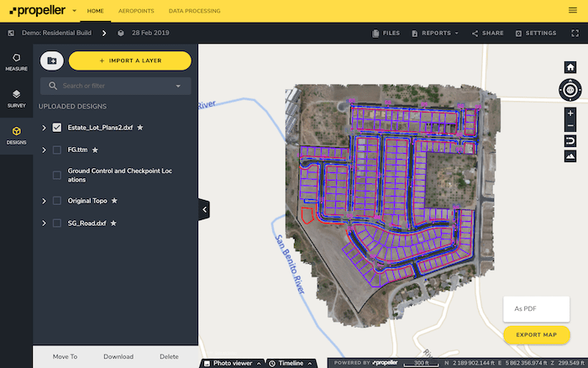588x368 pixels.
Task: Enter fullscreen mode from top bar
Action: point(575,34)
